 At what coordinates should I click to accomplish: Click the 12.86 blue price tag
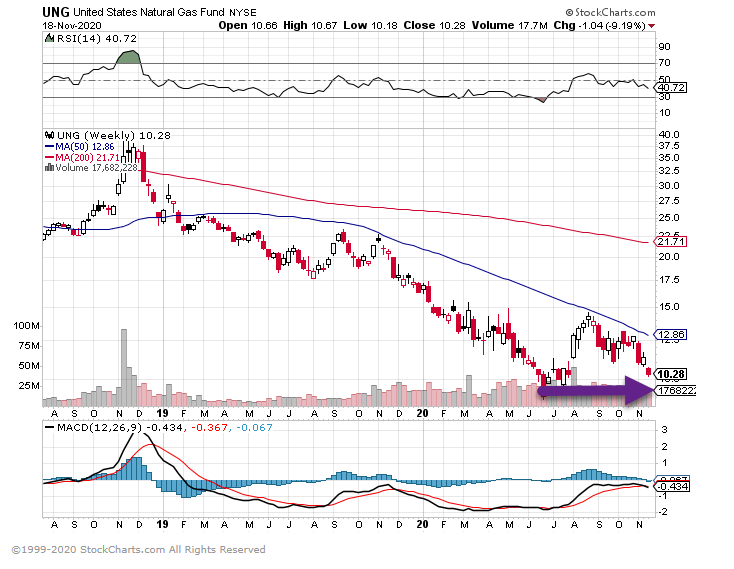(670, 335)
